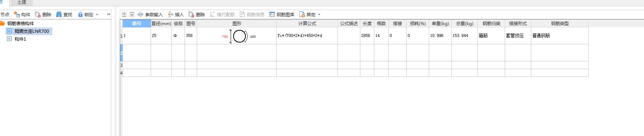Open the 查找 search tool
644x136 pixels.
click(x=64, y=14)
